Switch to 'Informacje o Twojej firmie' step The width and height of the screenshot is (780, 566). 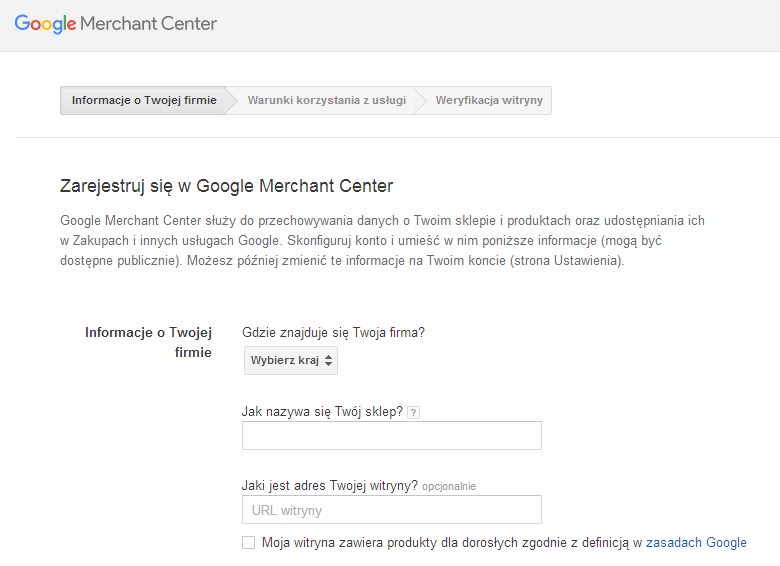pyautogui.click(x=144, y=101)
